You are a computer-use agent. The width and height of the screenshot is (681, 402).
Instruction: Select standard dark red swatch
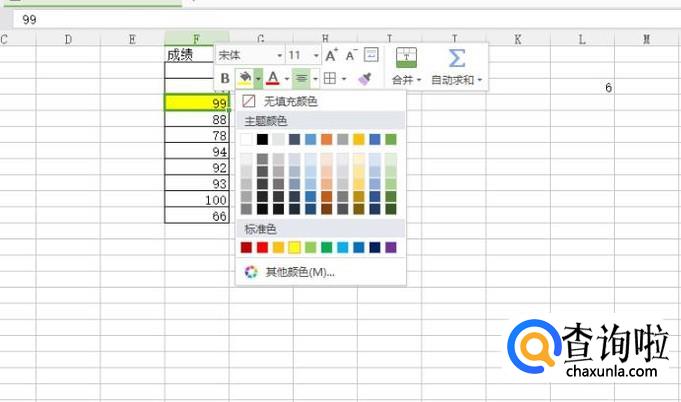pyautogui.click(x=246, y=247)
